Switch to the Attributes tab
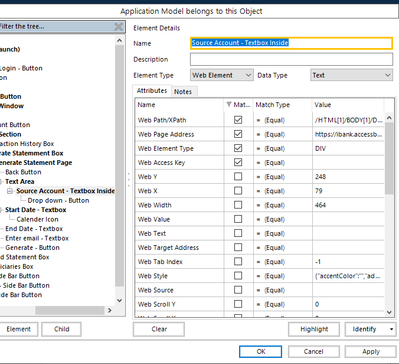Viewport: 399px width, 364px height. [x=152, y=91]
